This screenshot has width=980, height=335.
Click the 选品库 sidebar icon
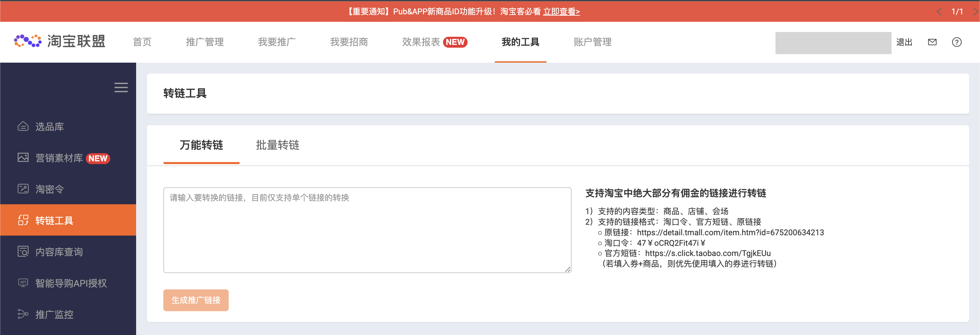click(23, 126)
